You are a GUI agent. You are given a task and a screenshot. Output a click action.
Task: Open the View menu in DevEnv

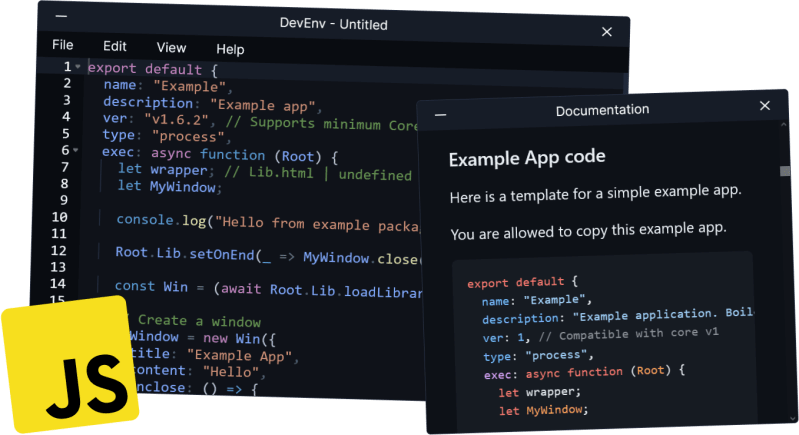(171, 48)
